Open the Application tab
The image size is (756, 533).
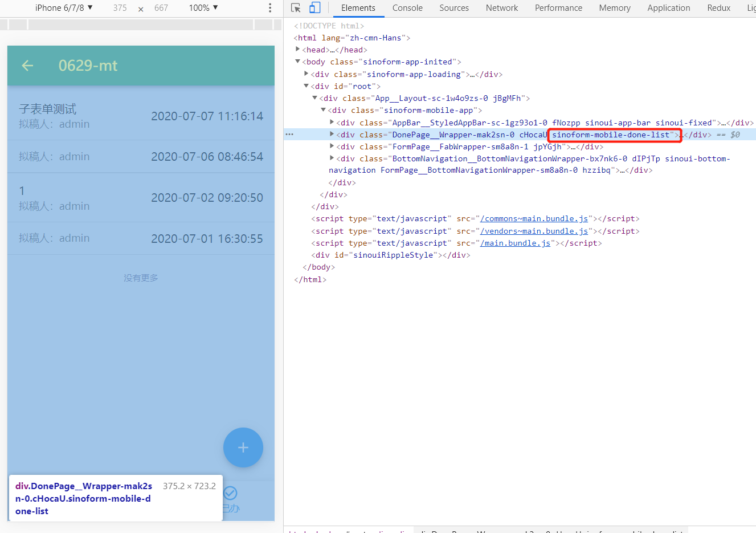669,8
